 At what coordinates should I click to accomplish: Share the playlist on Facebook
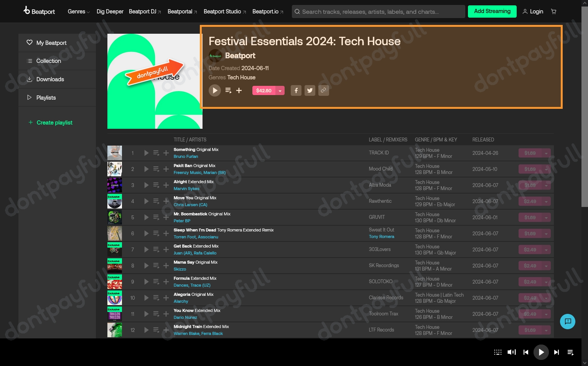296,90
